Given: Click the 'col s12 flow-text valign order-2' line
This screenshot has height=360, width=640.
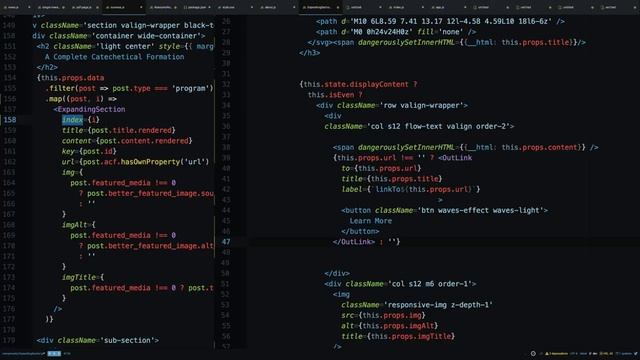Looking at the screenshot, I should pyautogui.click(x=420, y=126).
